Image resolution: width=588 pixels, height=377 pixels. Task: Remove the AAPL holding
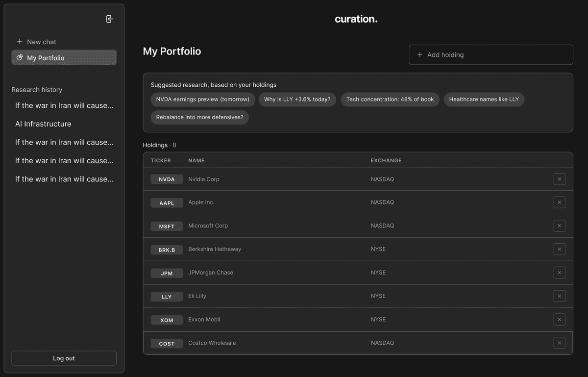[559, 202]
